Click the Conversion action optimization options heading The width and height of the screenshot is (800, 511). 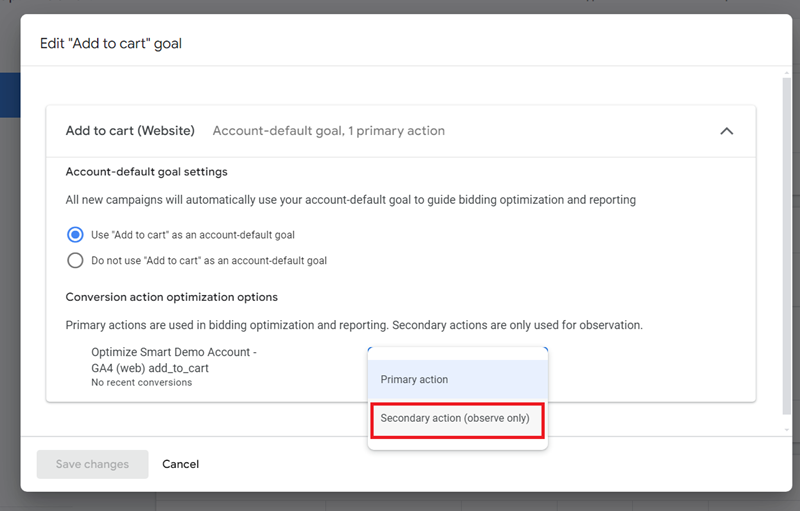click(x=171, y=297)
